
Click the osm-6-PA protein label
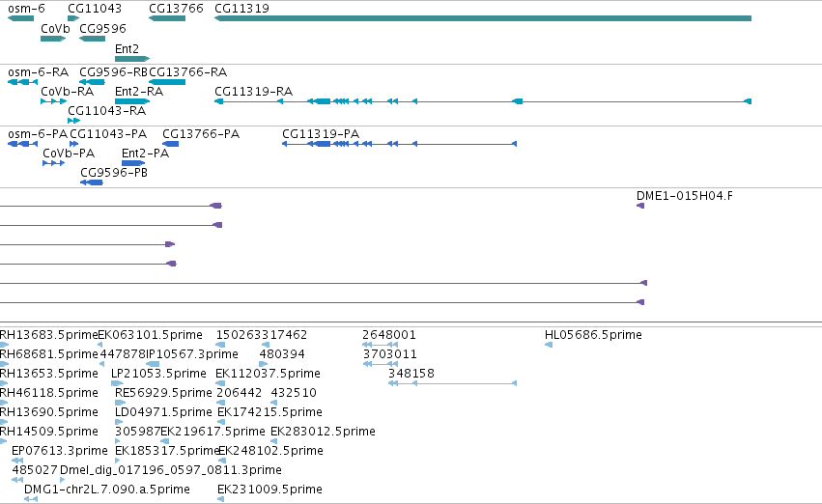pyautogui.click(x=38, y=134)
